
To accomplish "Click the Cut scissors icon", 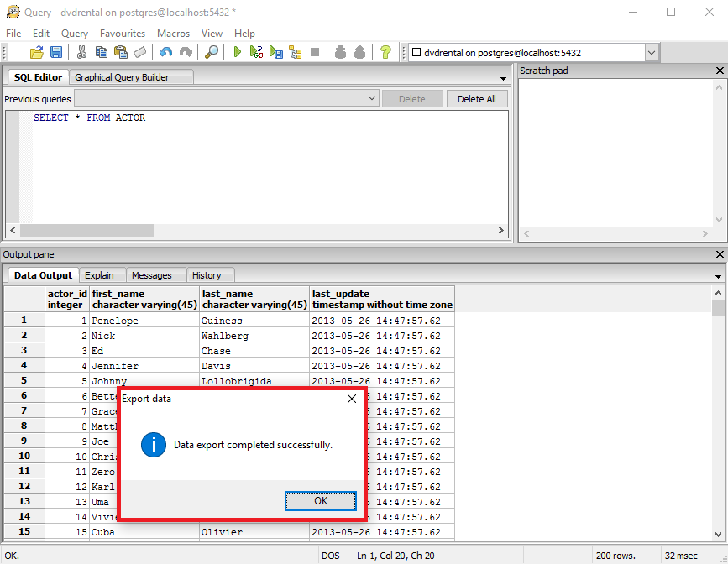I will tap(82, 52).
